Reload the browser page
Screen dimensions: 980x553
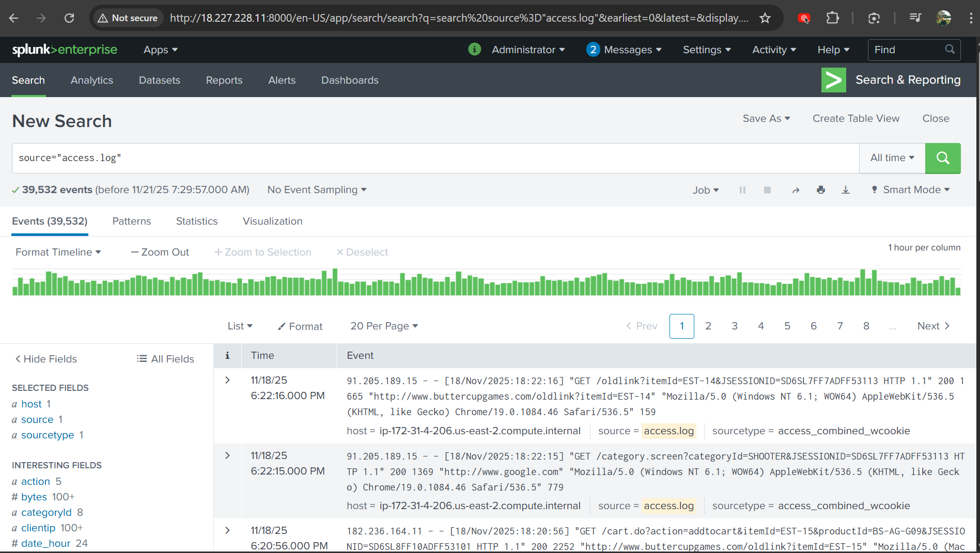69,18
